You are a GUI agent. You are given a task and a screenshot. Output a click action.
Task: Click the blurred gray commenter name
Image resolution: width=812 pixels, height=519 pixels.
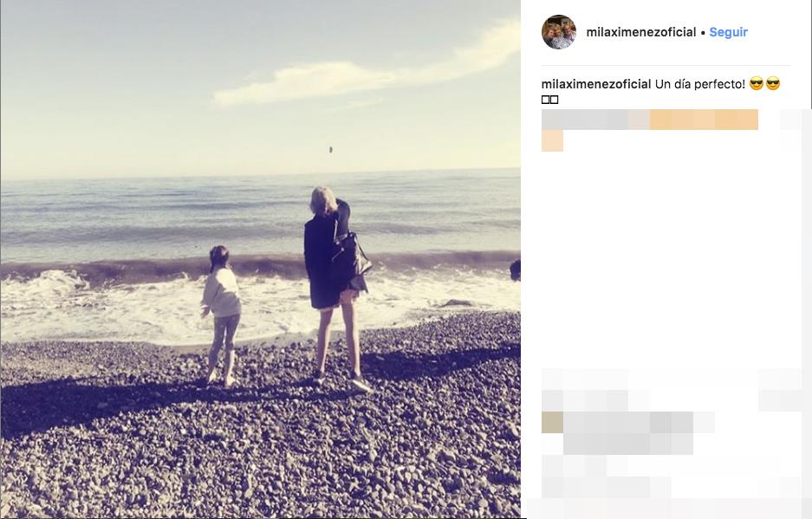click(x=595, y=120)
